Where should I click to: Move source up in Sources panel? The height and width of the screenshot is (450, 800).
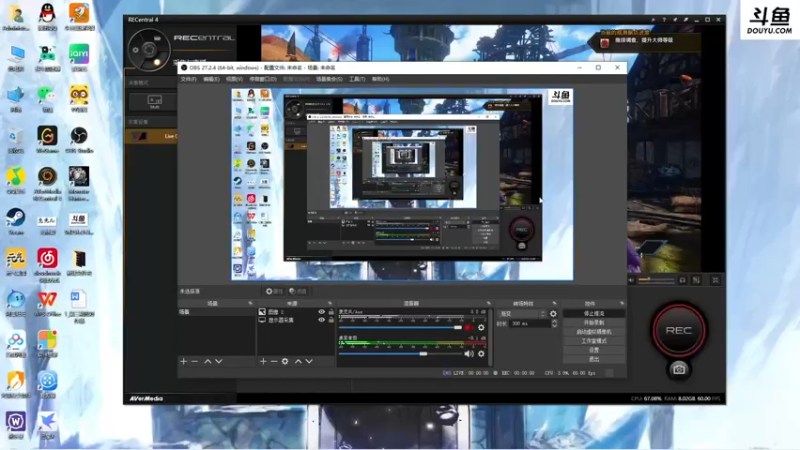coord(298,361)
